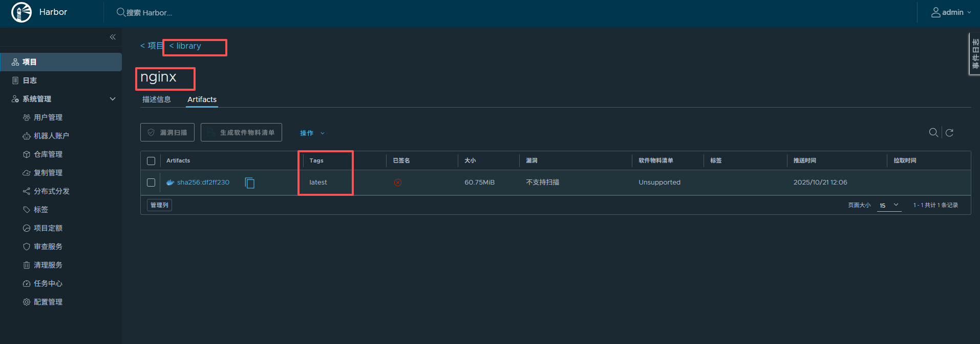Click the 任务中心 icon
This screenshot has width=980, height=344.
coord(27,284)
